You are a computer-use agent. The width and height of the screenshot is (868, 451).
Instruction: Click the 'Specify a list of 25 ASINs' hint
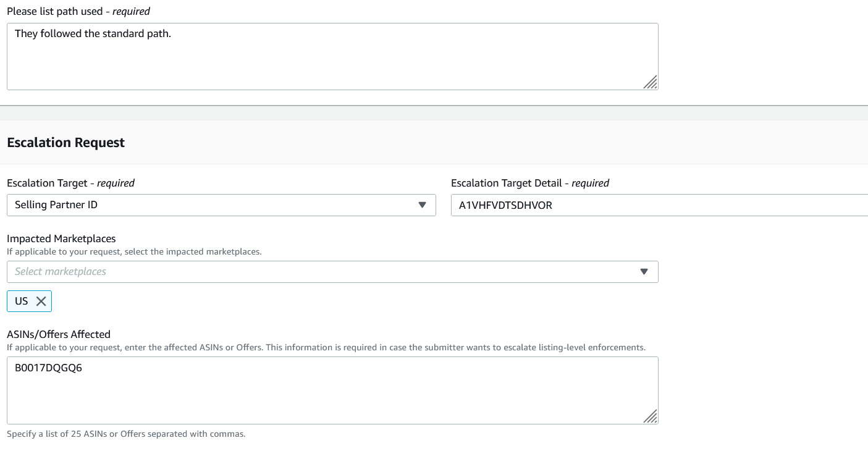(x=126, y=434)
